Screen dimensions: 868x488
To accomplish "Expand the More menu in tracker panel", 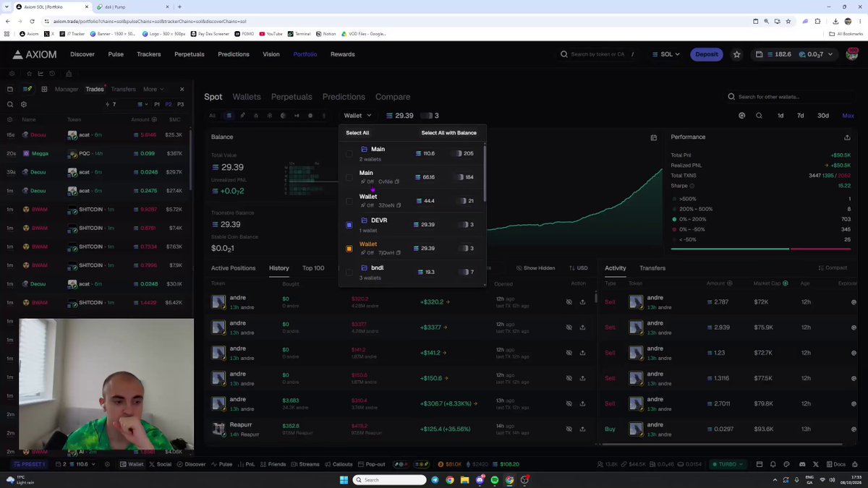I will coord(153,89).
